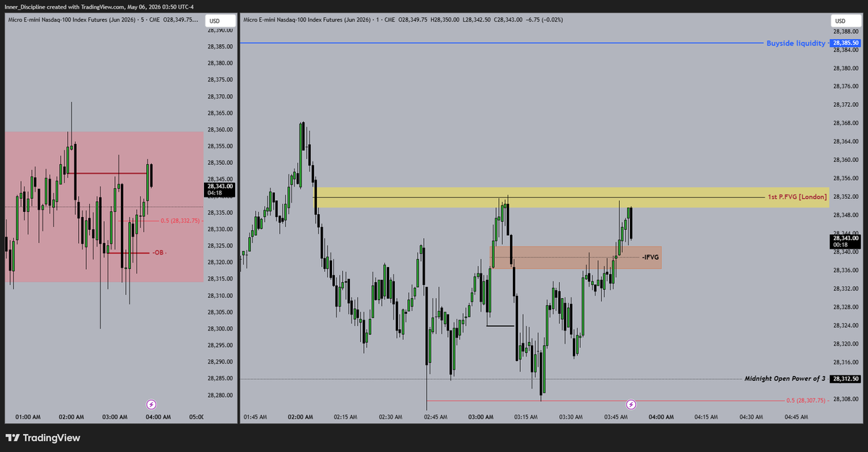This screenshot has height=452, width=868.
Task: Select the 1st P.FVG [London] label
Action: point(797,197)
